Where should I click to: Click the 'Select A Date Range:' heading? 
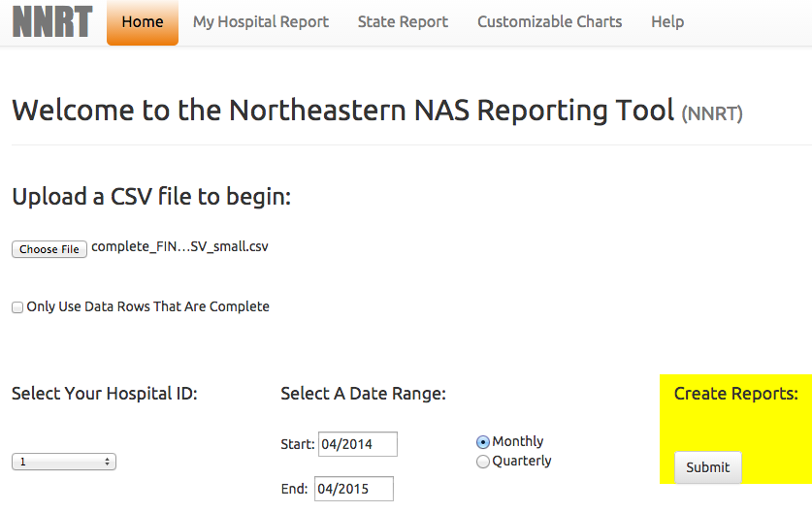[x=363, y=394]
